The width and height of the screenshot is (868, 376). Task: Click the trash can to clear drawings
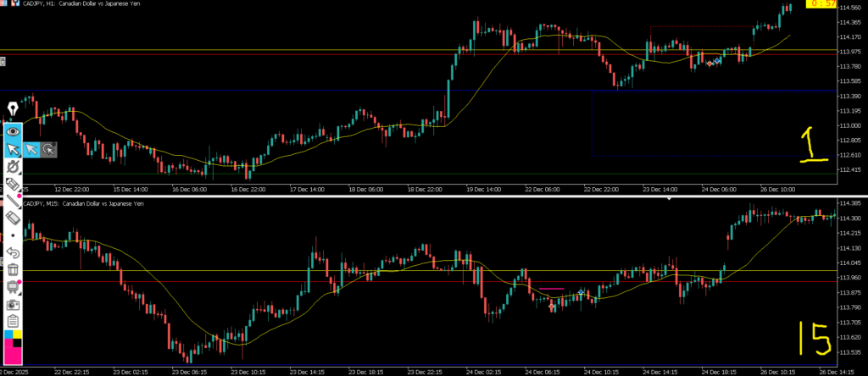[x=13, y=270]
